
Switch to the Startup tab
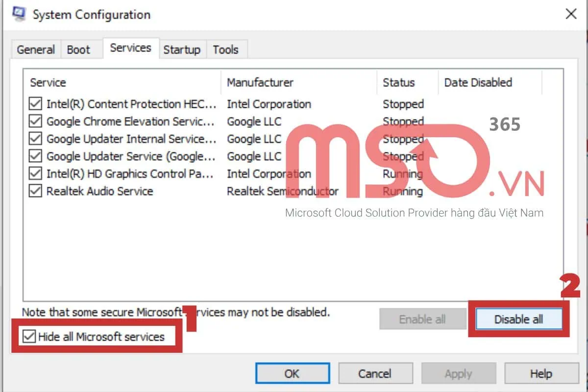coord(182,49)
